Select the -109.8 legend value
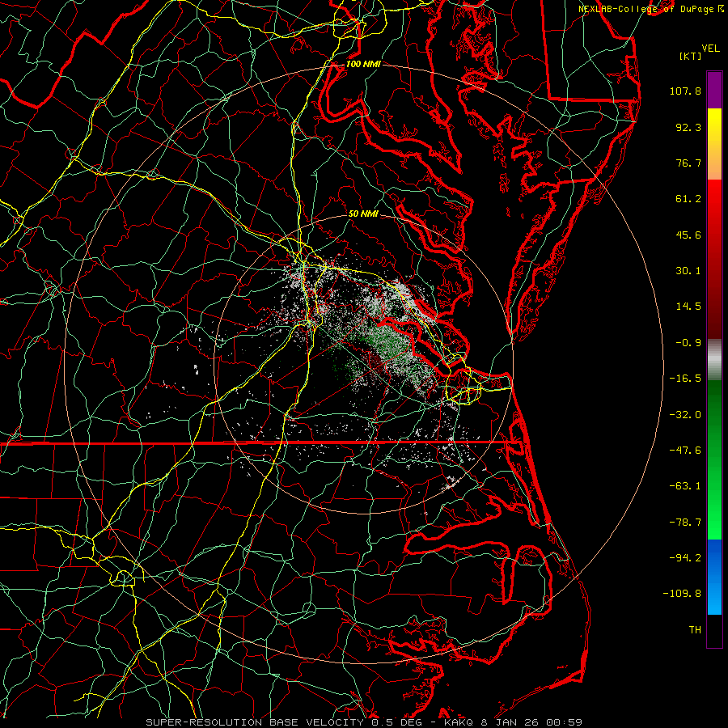 coord(682,594)
